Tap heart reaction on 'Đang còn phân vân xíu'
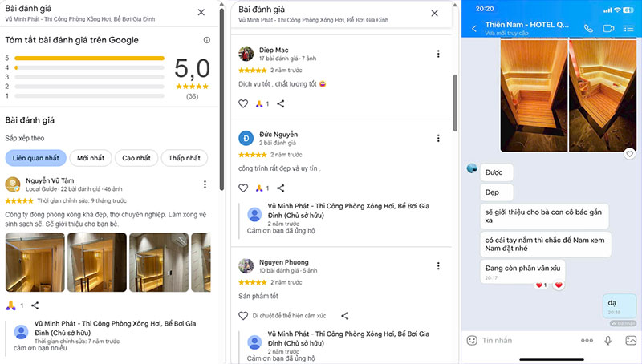The height and width of the screenshot is (364, 642). click(559, 285)
